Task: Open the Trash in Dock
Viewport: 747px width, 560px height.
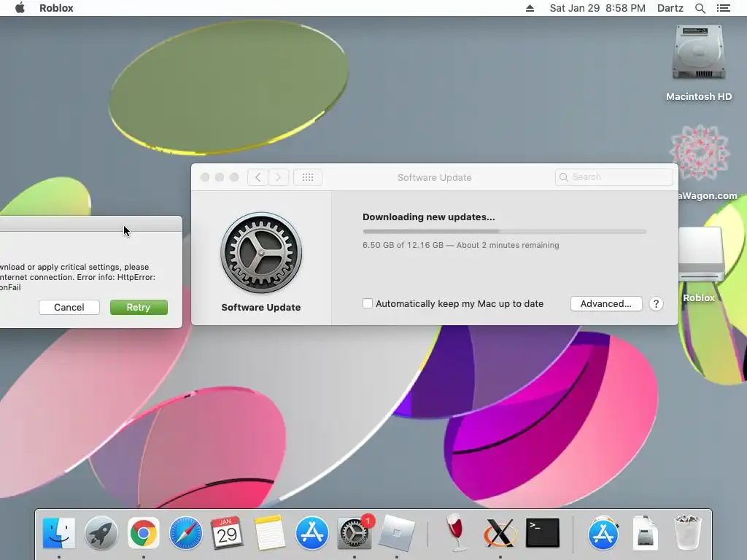Action: [x=687, y=533]
